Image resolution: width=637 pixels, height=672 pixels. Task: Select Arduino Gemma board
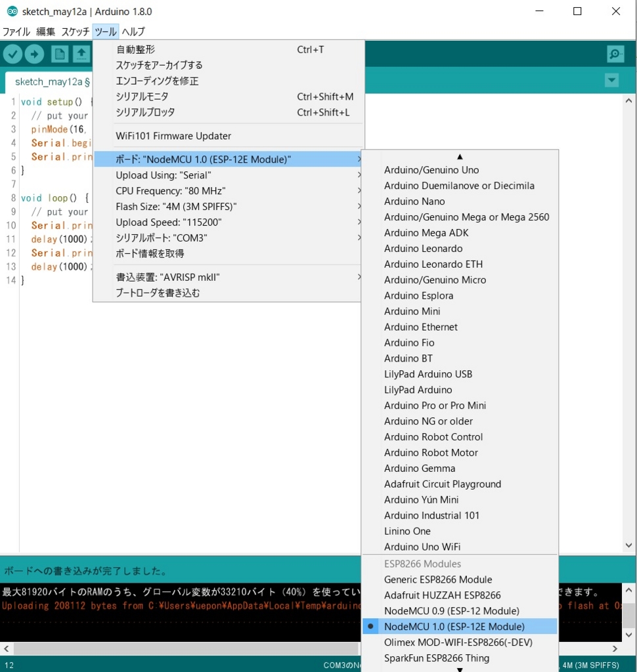click(460, 469)
